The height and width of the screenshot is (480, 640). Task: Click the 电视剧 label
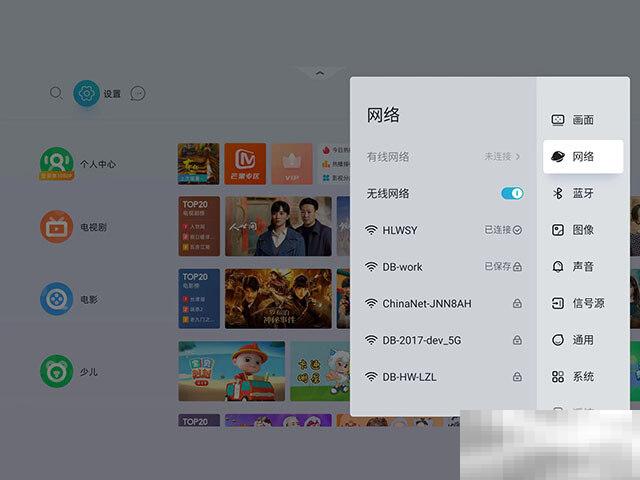click(93, 227)
